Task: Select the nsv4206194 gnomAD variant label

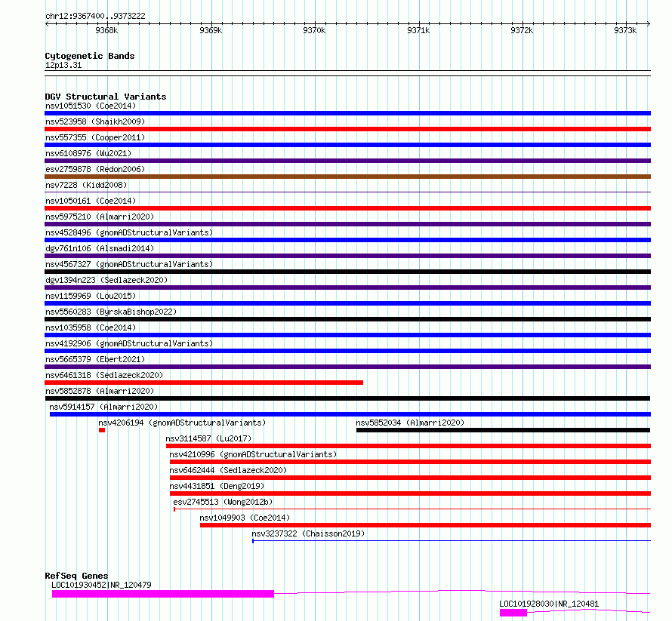Action: coord(182,423)
